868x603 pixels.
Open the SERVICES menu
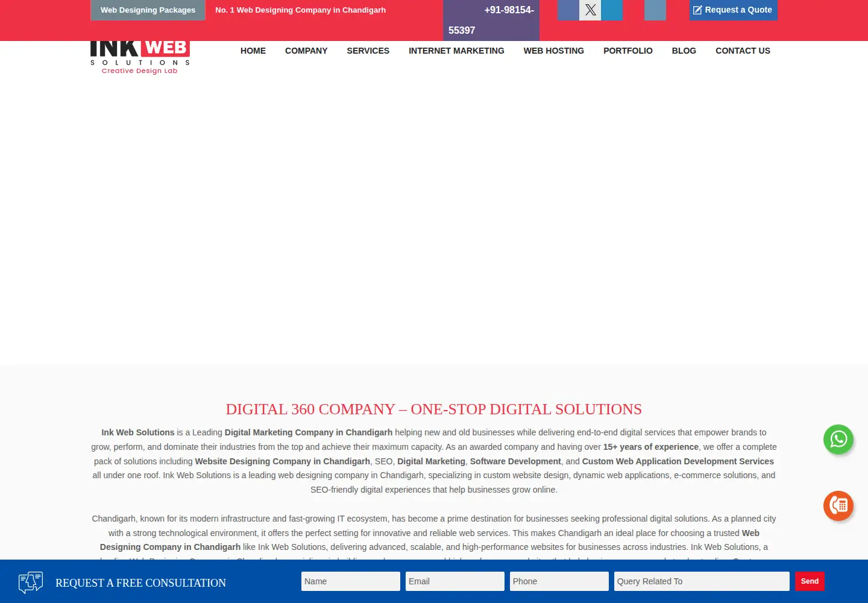pos(368,51)
